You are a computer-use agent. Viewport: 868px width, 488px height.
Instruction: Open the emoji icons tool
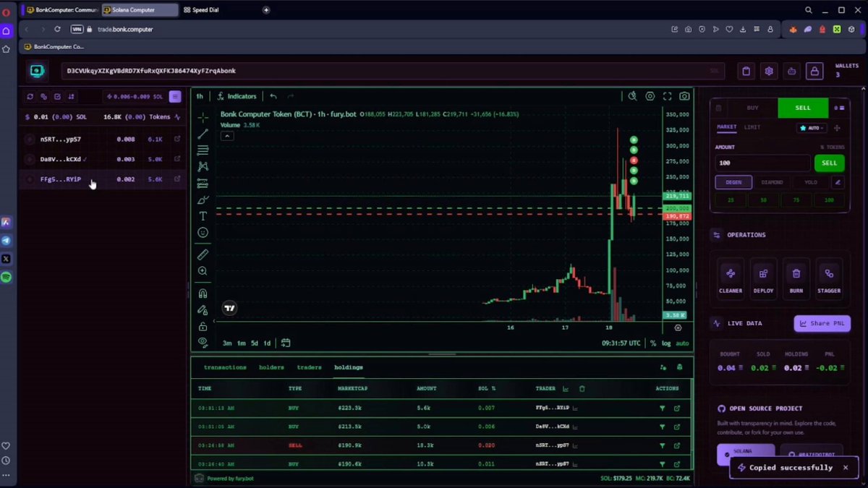coord(203,233)
